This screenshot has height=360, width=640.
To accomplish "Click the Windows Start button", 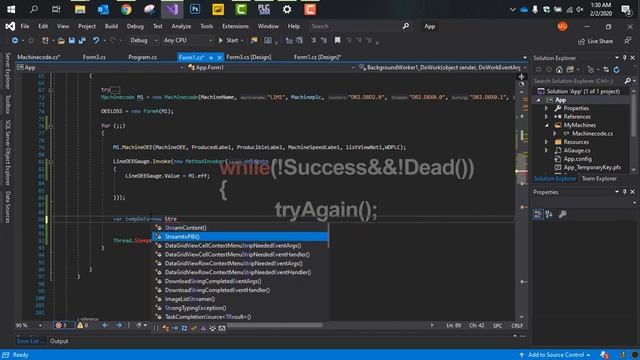I will (11, 9).
